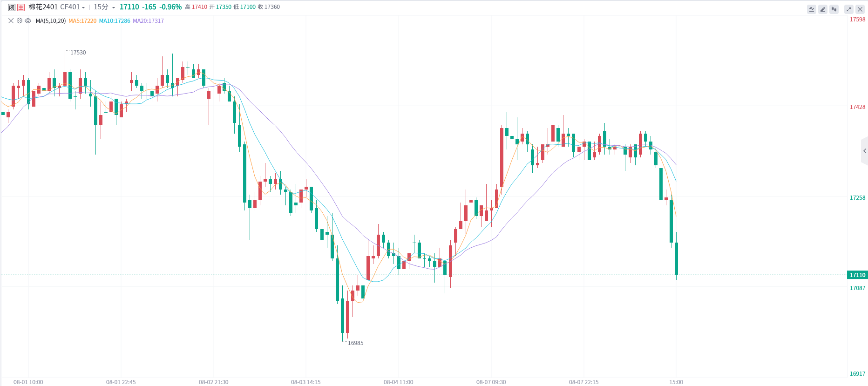Open the 15分 timeframe dropdown
The width and height of the screenshot is (868, 386).
(104, 7)
